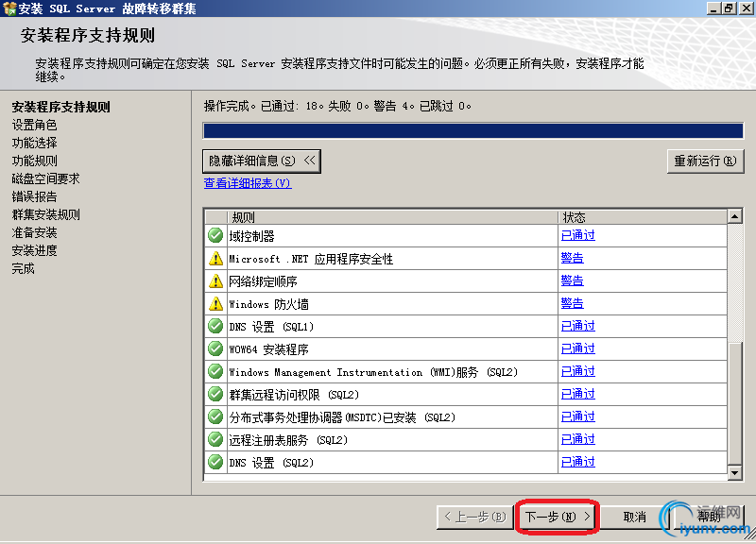
Task: Click the passed icon for MSDTC 已安装 (SQL2)
Action: pos(215,416)
